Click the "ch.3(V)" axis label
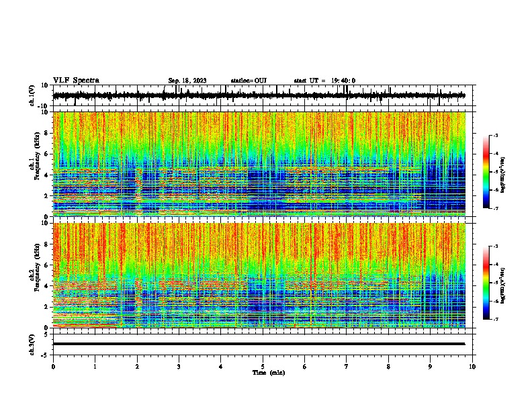 [32, 345]
